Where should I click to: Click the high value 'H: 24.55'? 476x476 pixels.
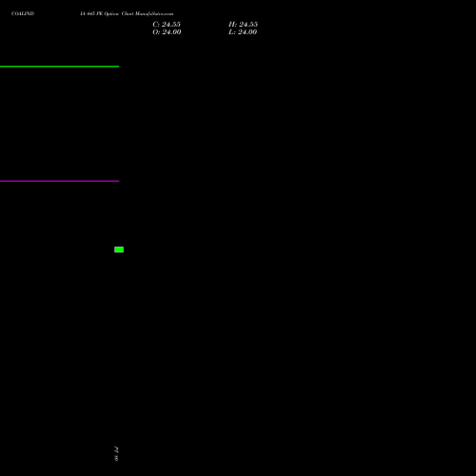coord(243,25)
